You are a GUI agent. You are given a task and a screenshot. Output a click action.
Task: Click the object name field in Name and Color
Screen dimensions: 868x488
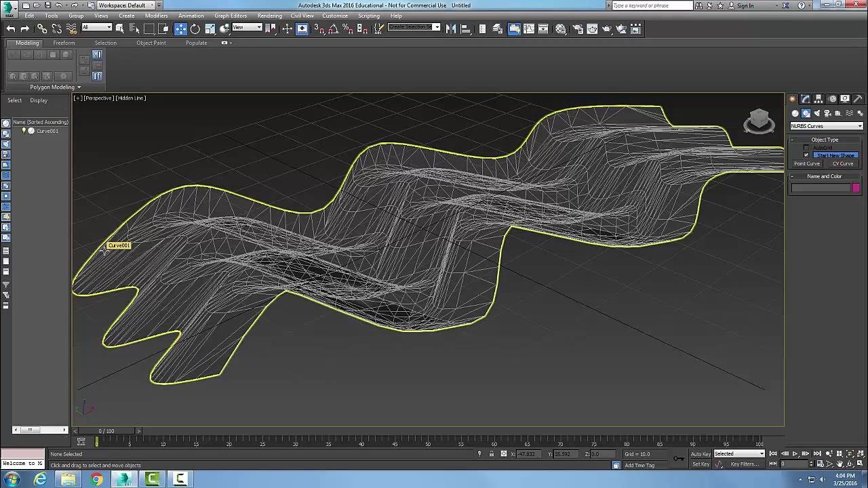coord(821,188)
